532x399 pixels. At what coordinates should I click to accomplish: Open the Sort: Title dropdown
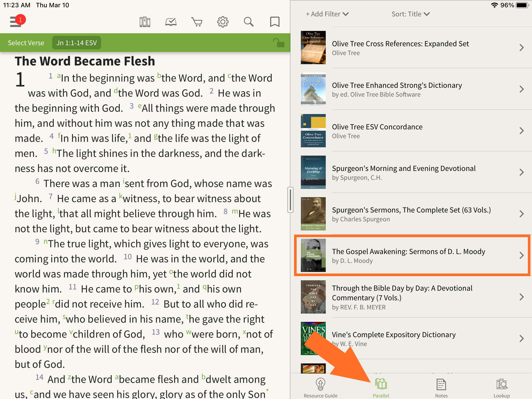[x=411, y=14]
